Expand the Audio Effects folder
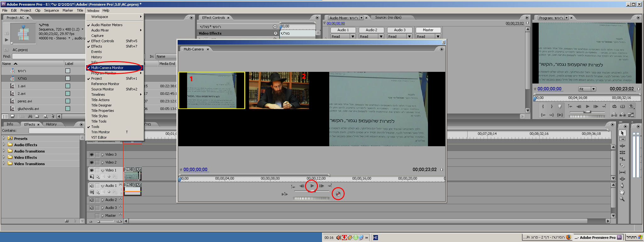This screenshot has width=644, height=242. point(4,144)
